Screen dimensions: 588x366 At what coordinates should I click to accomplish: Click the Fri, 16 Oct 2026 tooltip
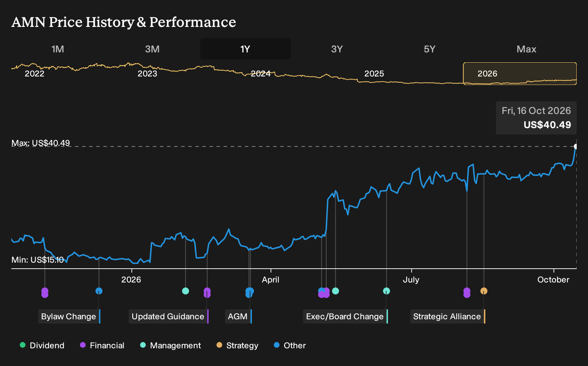point(536,118)
